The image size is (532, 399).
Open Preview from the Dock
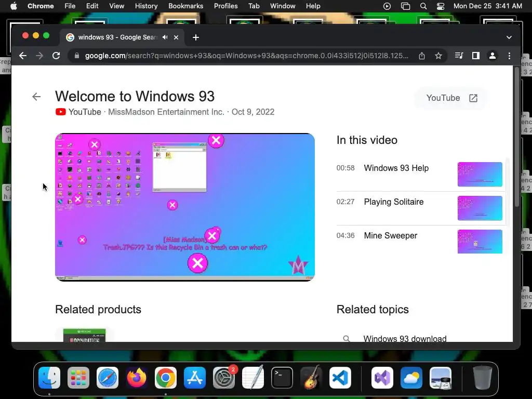pos(441,378)
